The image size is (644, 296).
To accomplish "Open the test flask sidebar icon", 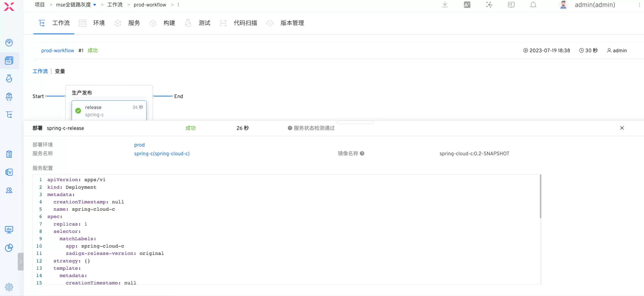I will [9, 78].
